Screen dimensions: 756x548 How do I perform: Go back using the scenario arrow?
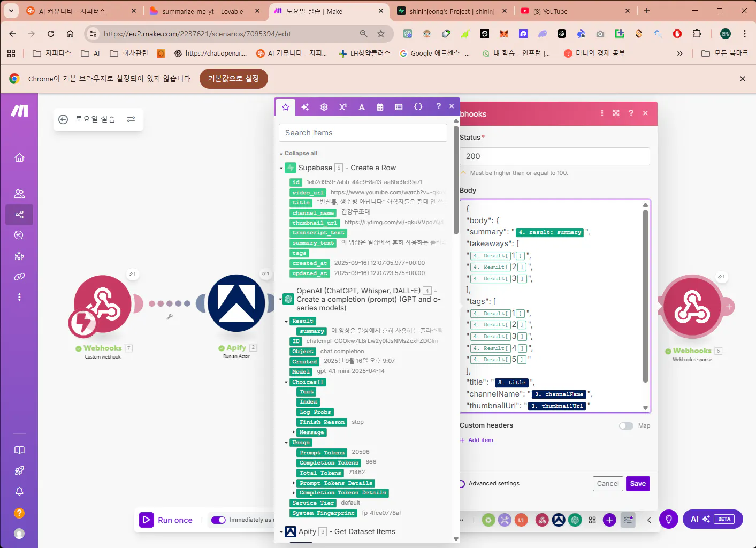63,119
